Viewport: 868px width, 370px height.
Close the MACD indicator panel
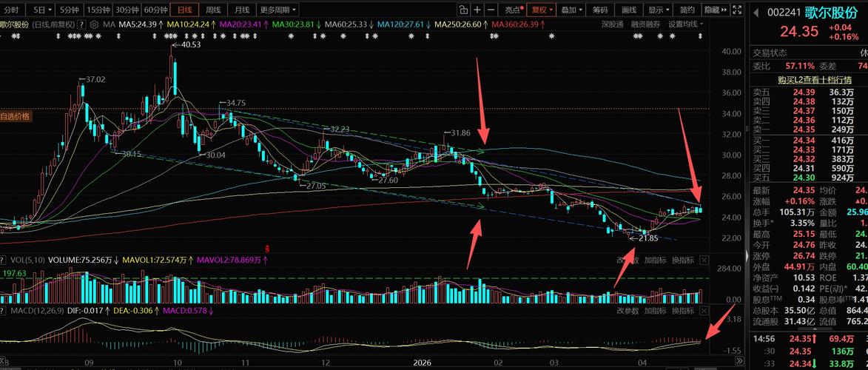704,311
